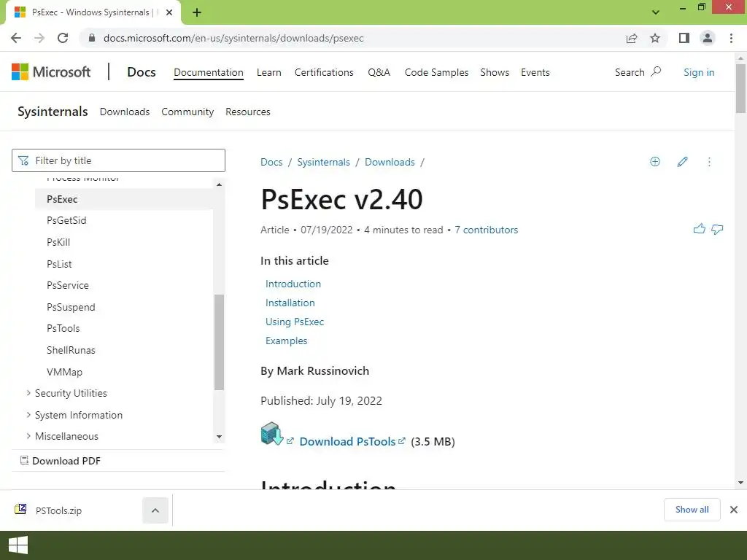Share this page via the share icon
Viewport: 747px width, 560px height.
(x=632, y=38)
